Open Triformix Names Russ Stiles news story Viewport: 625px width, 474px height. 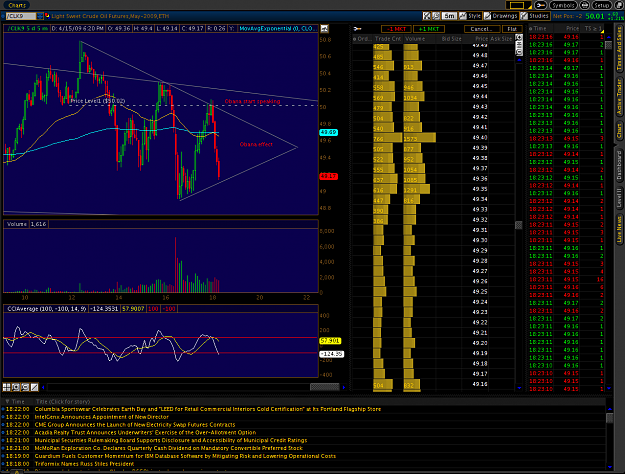pos(84,464)
